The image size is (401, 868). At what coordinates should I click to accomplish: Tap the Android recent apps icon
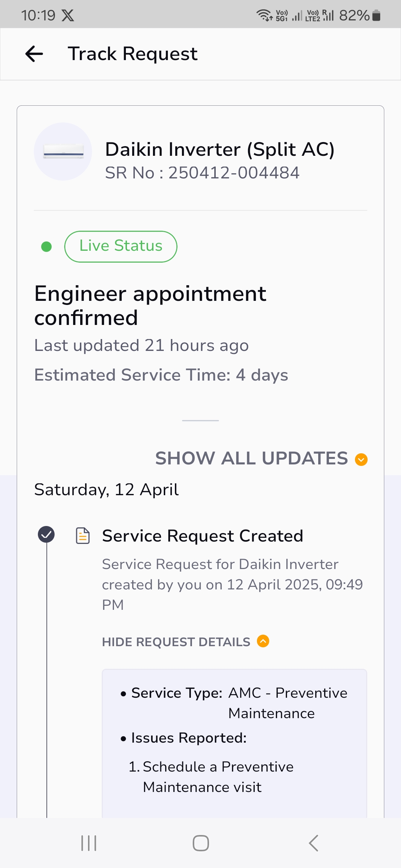pyautogui.click(x=89, y=843)
